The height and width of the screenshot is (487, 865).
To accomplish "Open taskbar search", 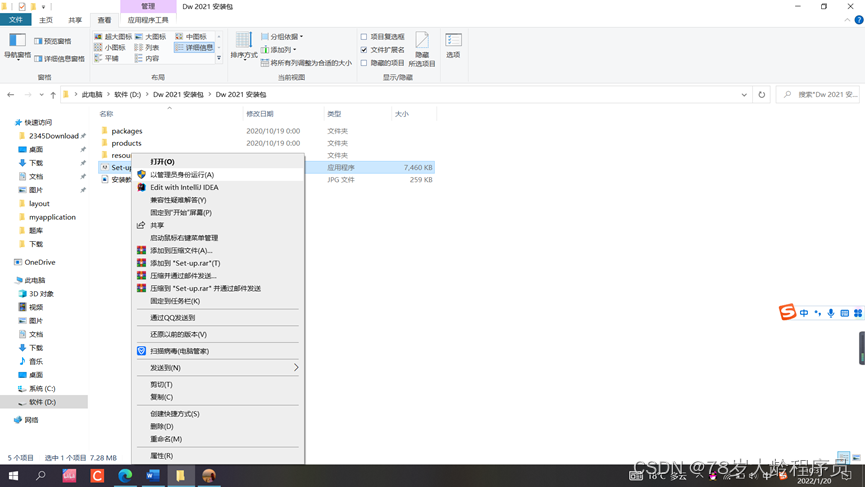I will (41, 475).
